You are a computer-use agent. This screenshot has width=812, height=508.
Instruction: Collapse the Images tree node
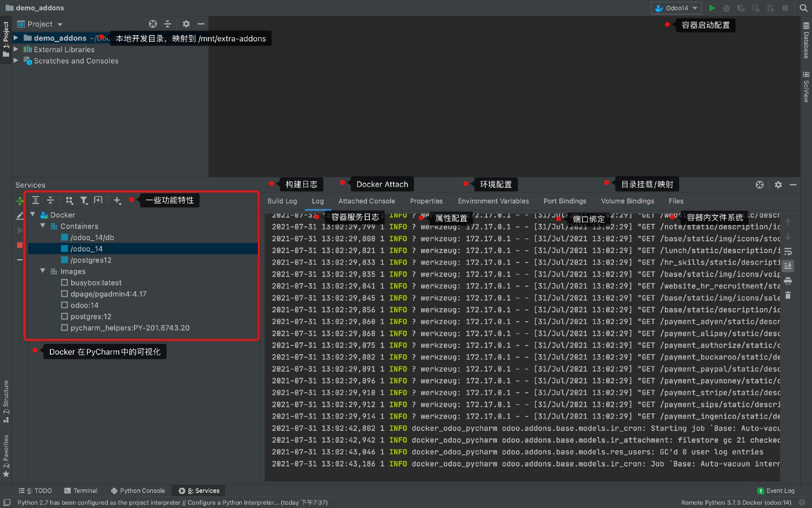point(43,271)
